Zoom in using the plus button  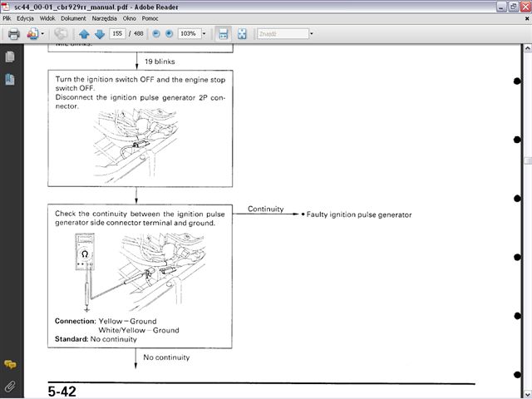pos(169,34)
